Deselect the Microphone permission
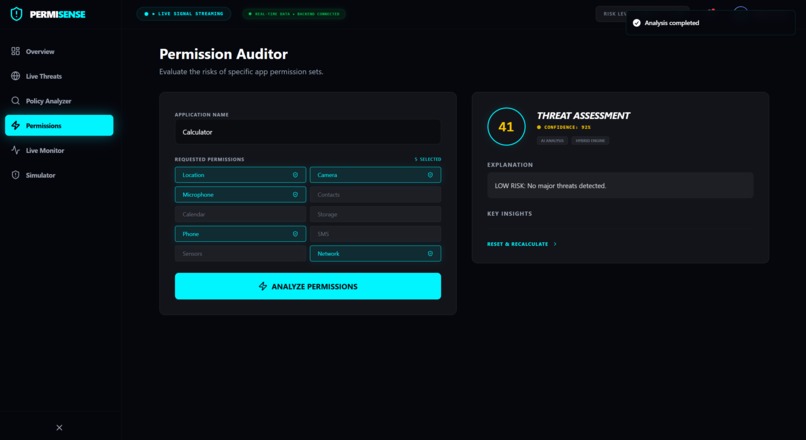806x440 pixels. [x=241, y=194]
